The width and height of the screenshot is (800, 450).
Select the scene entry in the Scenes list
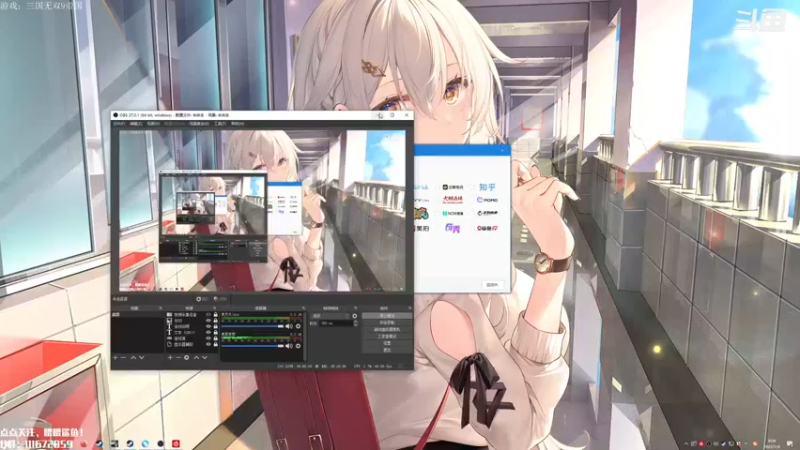click(x=138, y=315)
